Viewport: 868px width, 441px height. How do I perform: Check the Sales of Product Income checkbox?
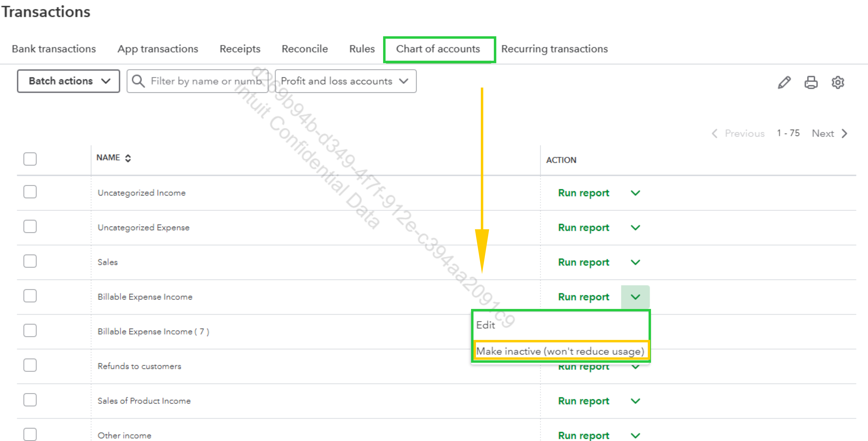click(x=30, y=400)
